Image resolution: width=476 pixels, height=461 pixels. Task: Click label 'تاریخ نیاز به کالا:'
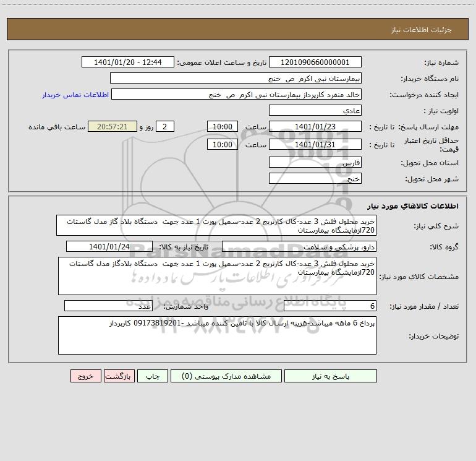coord(184,247)
